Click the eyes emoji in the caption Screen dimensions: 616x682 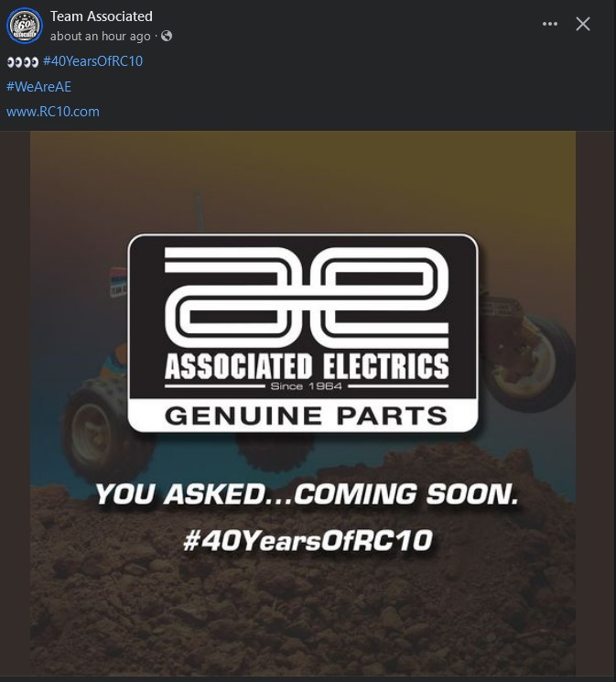pos(23,61)
